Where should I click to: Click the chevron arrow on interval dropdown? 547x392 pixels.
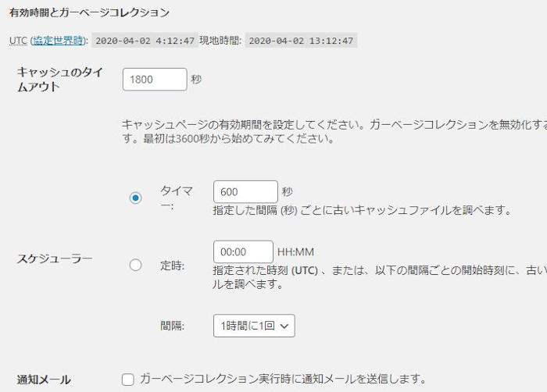click(x=284, y=326)
